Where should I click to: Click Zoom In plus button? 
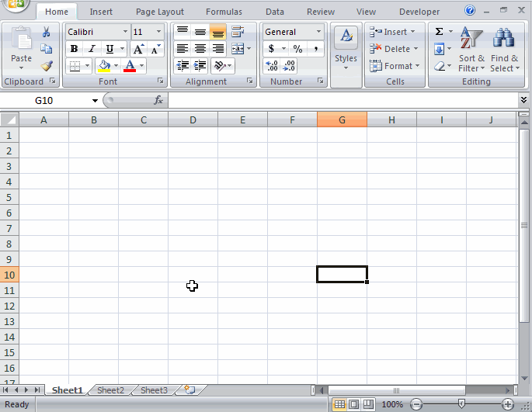508,404
